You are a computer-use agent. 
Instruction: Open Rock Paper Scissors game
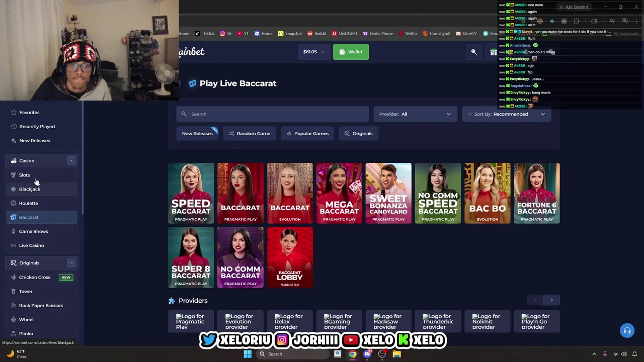[x=42, y=305]
